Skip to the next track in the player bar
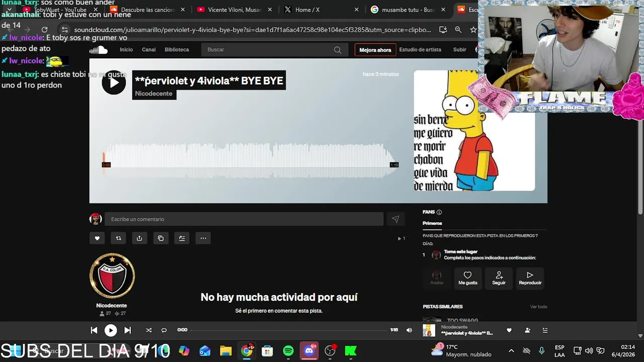644x362 pixels. pos(127,330)
